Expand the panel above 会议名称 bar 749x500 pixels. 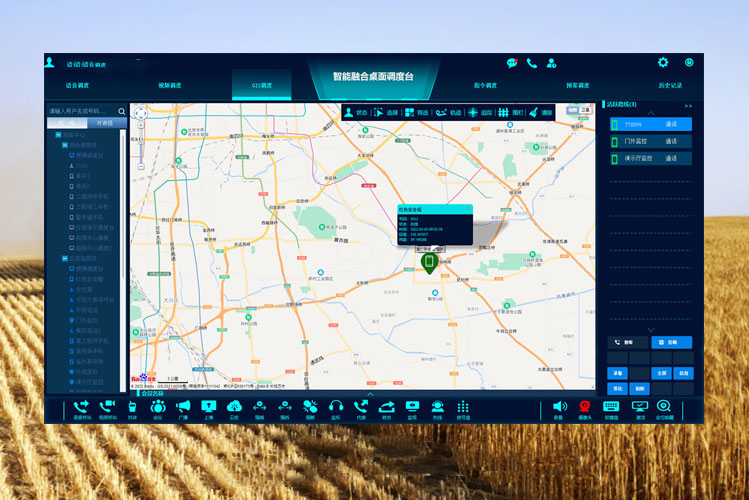coord(368,394)
